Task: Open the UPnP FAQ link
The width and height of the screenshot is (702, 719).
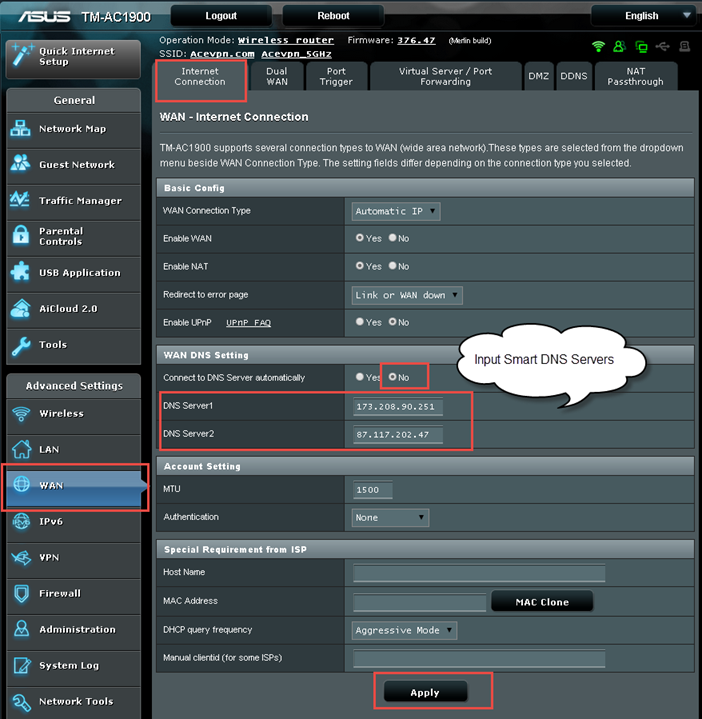Action: (249, 323)
